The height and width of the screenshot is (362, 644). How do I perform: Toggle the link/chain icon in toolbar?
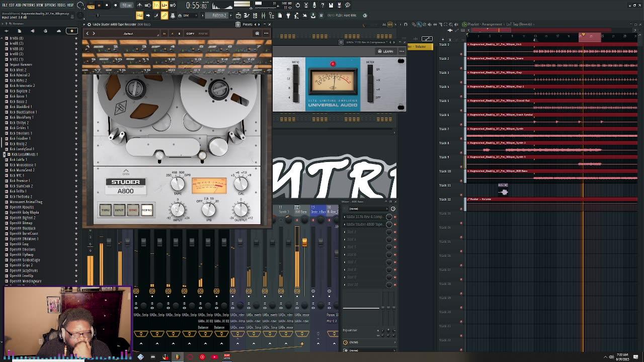(x=164, y=16)
